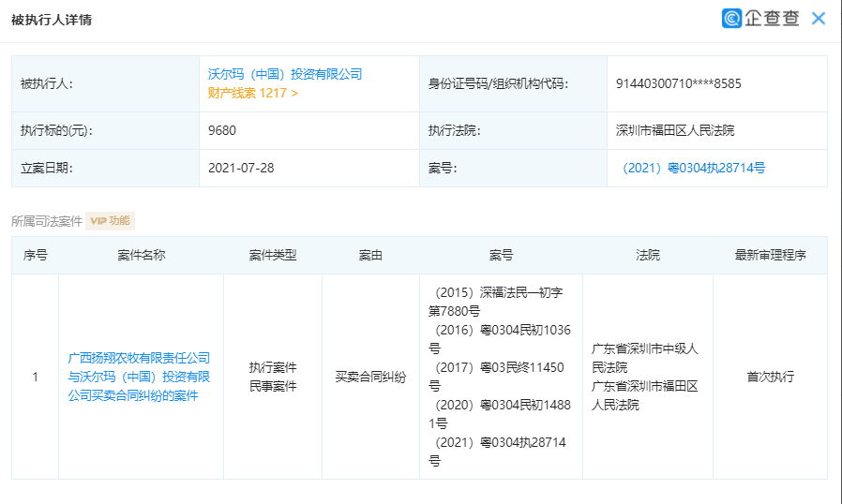Select 广东省深圳市中级人民法院 court text

tap(645, 358)
